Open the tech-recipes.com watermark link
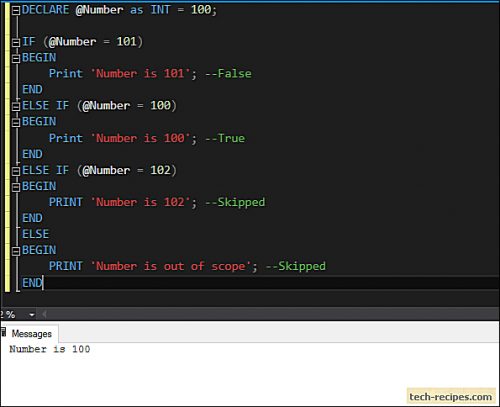 [x=451, y=397]
